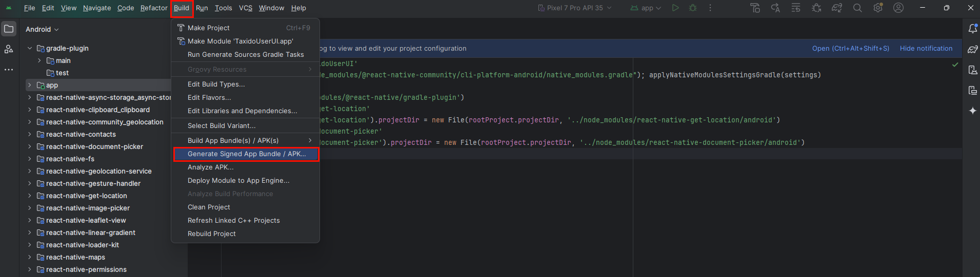Click the green Run app button
Screen dimensions: 980x277
click(675, 8)
